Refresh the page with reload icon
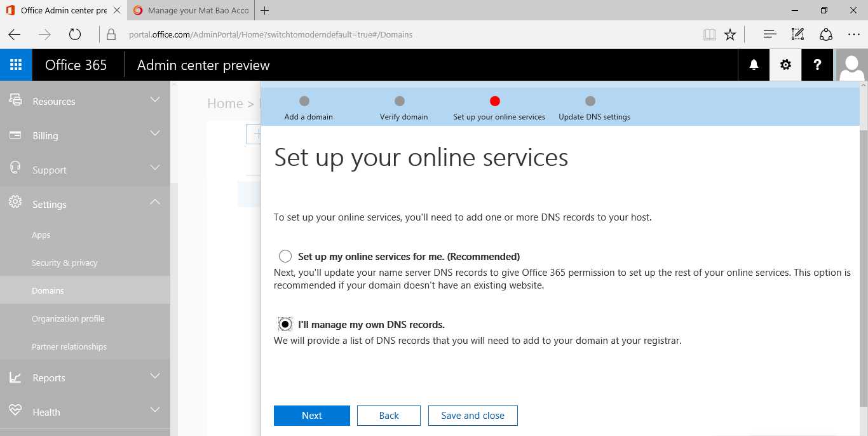Screen dimensions: 868x436 pos(75,34)
